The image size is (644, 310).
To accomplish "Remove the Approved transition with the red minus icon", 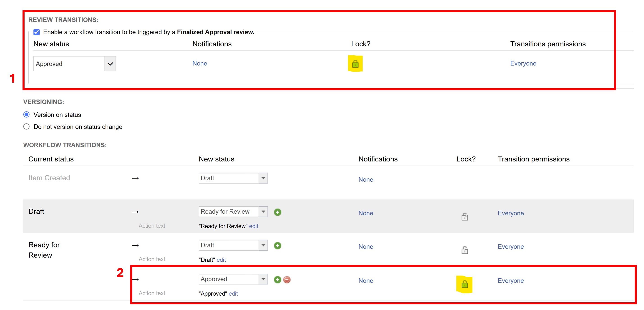I will (287, 280).
